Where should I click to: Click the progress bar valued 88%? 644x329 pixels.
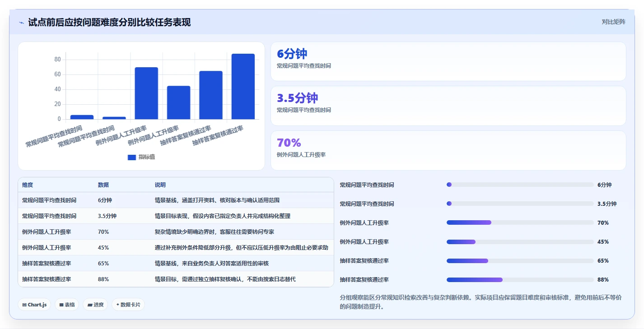point(520,279)
